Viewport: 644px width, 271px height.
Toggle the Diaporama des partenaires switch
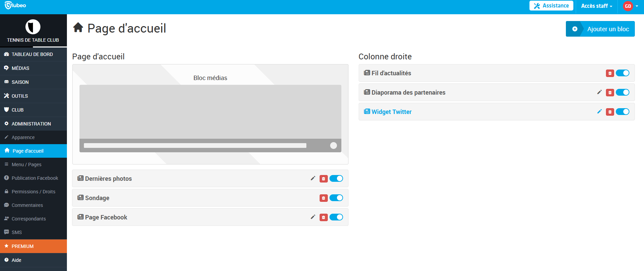(623, 93)
